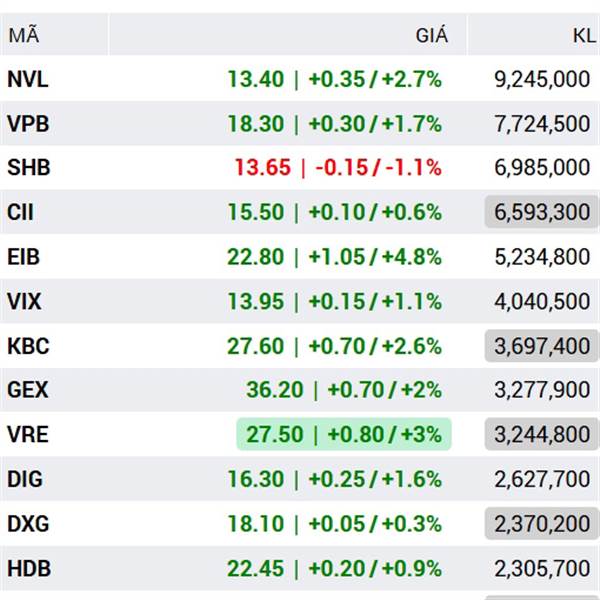Select VRE volume 3,244,800 cell
This screenshot has height=600, width=600.
point(542,434)
